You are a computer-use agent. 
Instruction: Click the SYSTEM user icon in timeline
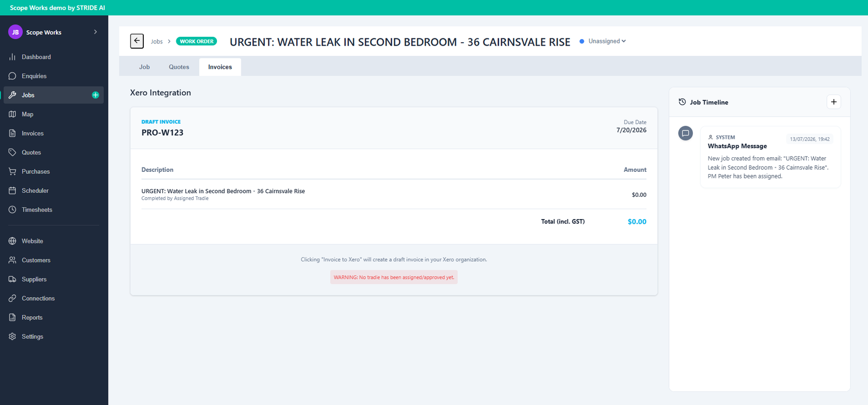click(x=711, y=137)
